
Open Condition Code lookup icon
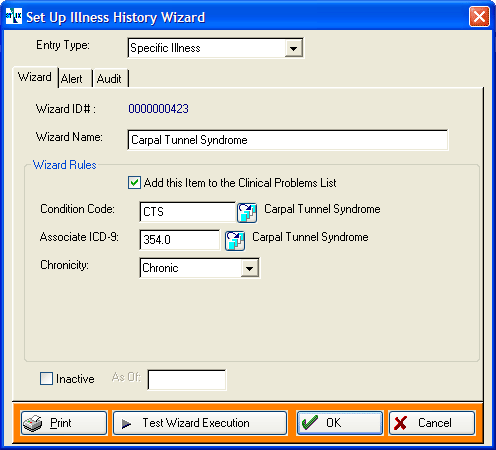(x=247, y=213)
